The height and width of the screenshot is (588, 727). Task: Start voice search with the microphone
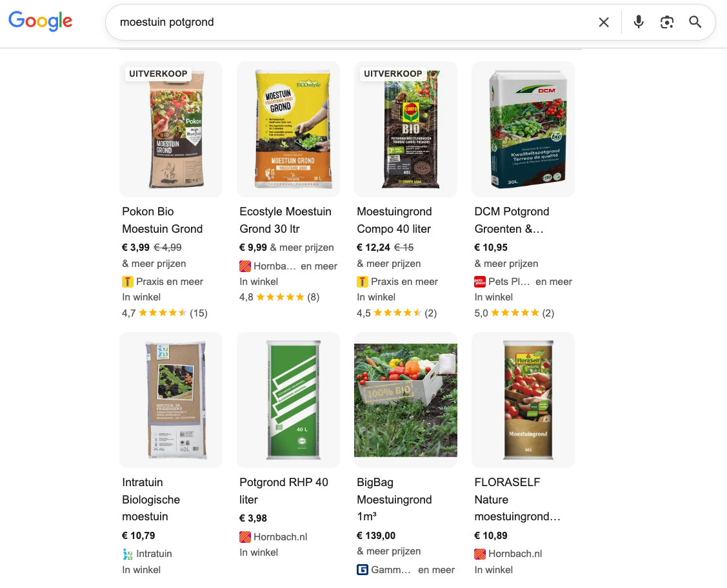coord(639,23)
